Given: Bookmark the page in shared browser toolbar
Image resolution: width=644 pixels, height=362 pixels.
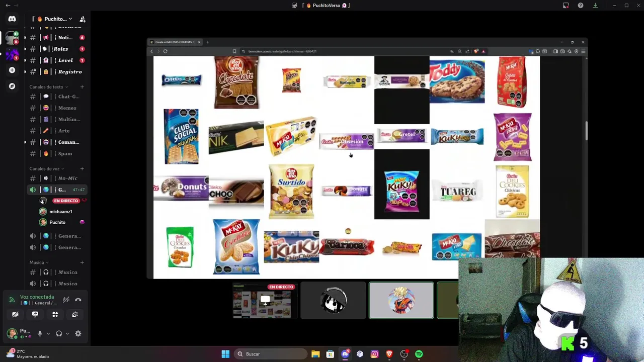Looking at the screenshot, I should point(234,51).
